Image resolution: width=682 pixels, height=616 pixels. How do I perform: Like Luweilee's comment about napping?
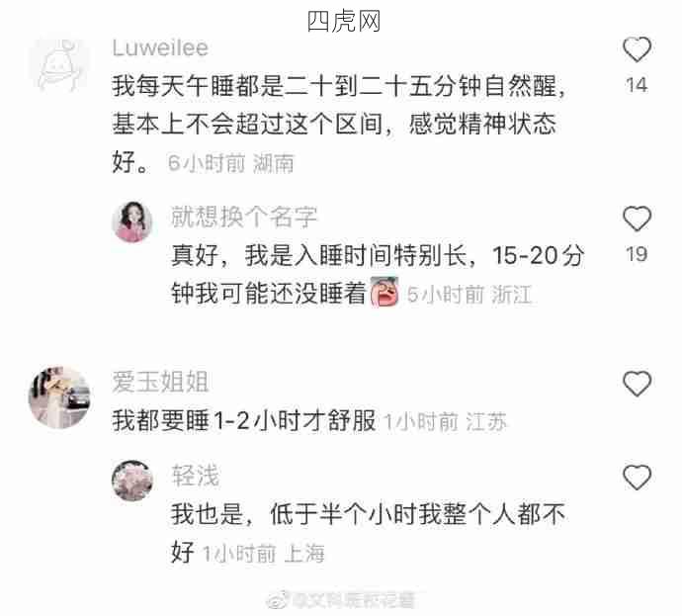637,49
